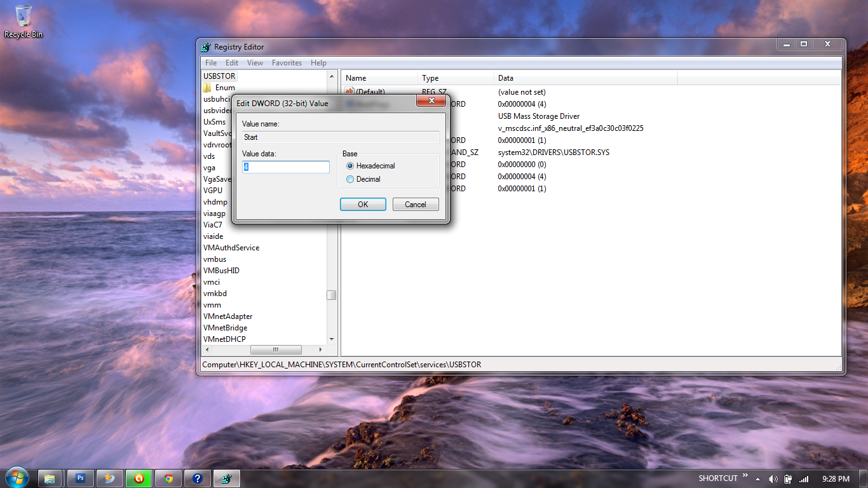Screen dimensions: 868x488
Task: Select the Hexadecimal base radio button
Action: pyautogui.click(x=350, y=165)
